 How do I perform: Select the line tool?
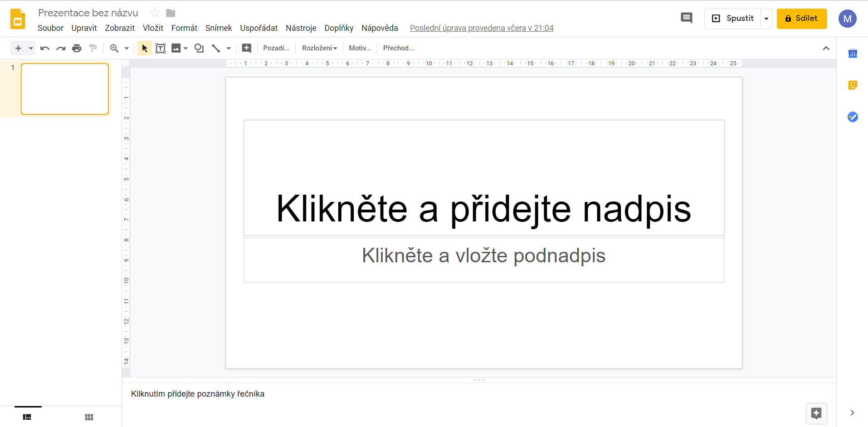point(216,48)
